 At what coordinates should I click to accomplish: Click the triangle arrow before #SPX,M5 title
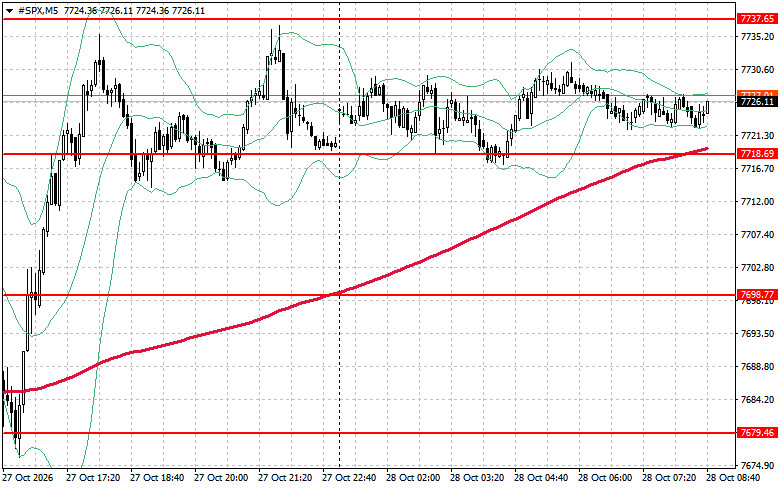tap(9, 11)
